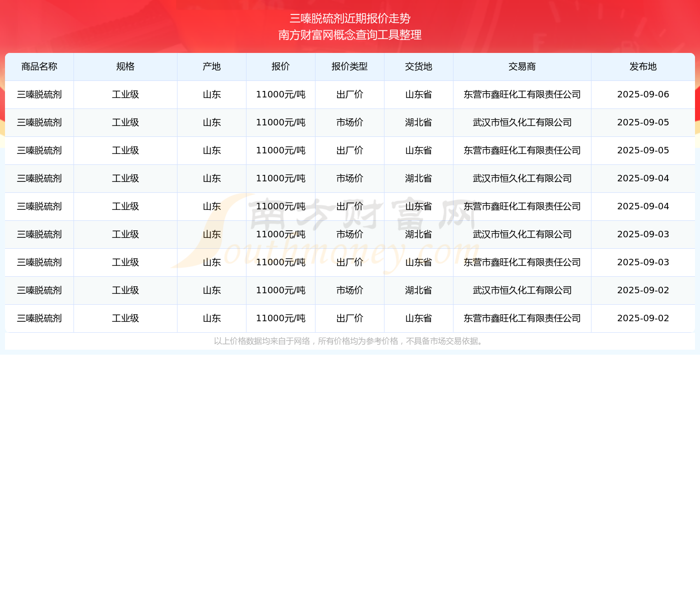Click 出厂价 in the 2025-09-05 row
Viewport: 700px width, 602px height.
click(x=350, y=151)
